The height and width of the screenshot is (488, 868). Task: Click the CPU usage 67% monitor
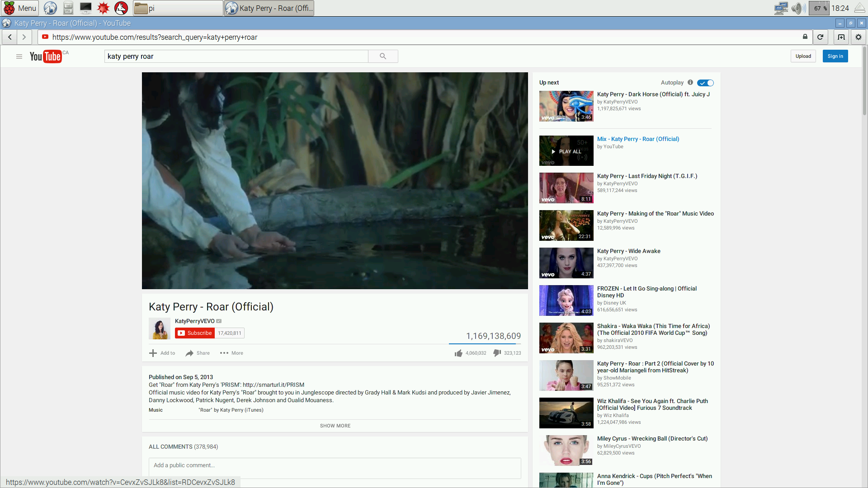[x=819, y=8]
